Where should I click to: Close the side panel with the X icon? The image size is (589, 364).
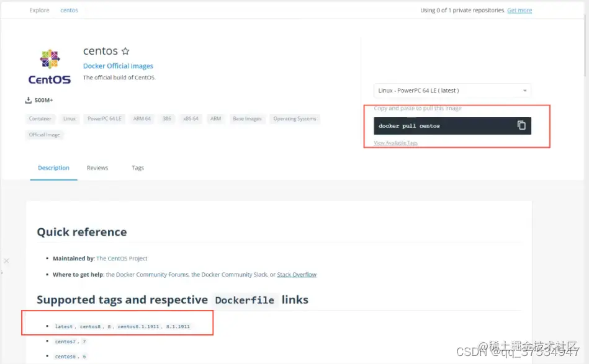coord(6,260)
